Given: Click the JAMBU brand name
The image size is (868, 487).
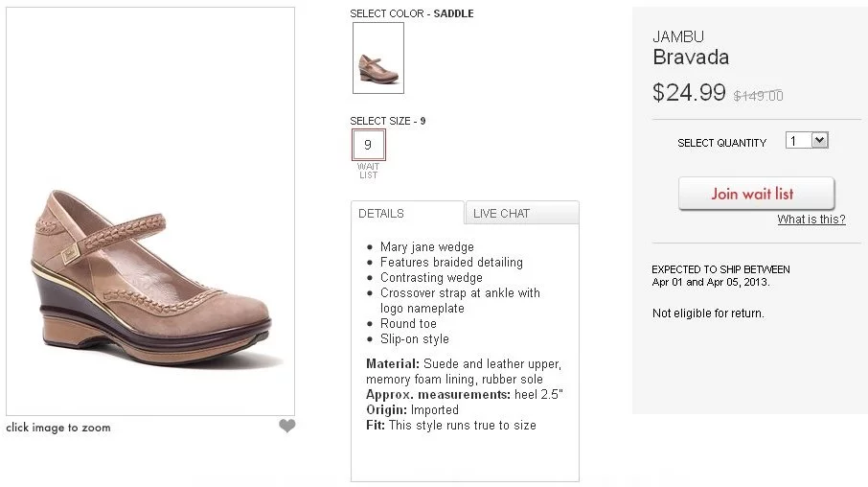Looking at the screenshot, I should pos(678,36).
